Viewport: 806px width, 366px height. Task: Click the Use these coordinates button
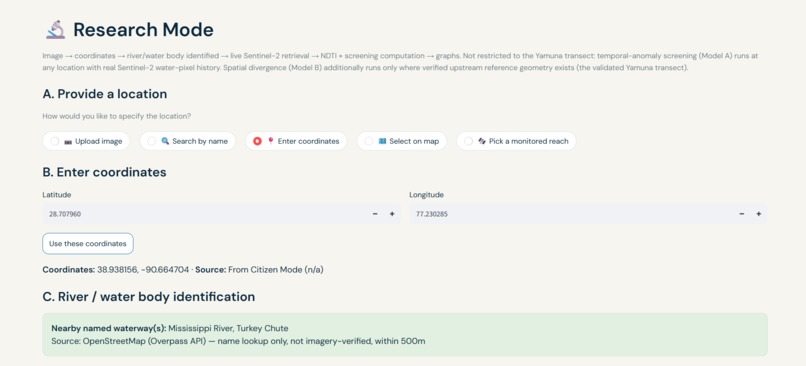pos(88,244)
